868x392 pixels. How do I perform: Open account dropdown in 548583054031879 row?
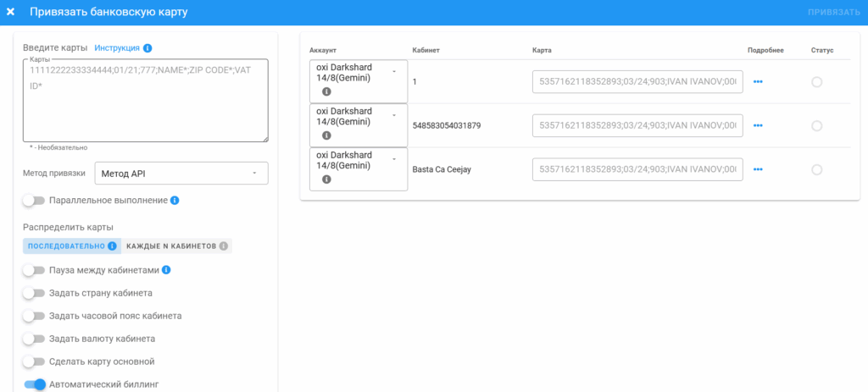pos(359,125)
